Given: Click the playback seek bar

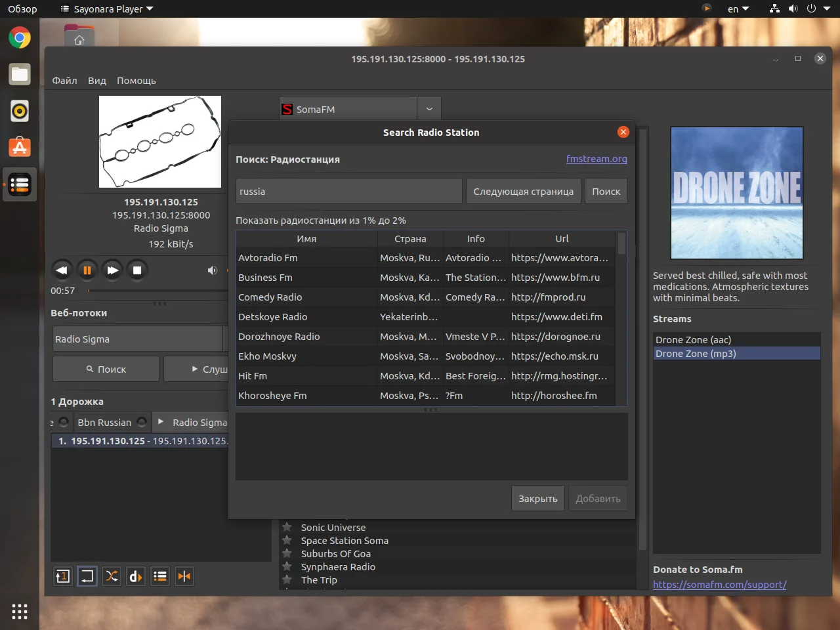Looking at the screenshot, I should pos(158,290).
